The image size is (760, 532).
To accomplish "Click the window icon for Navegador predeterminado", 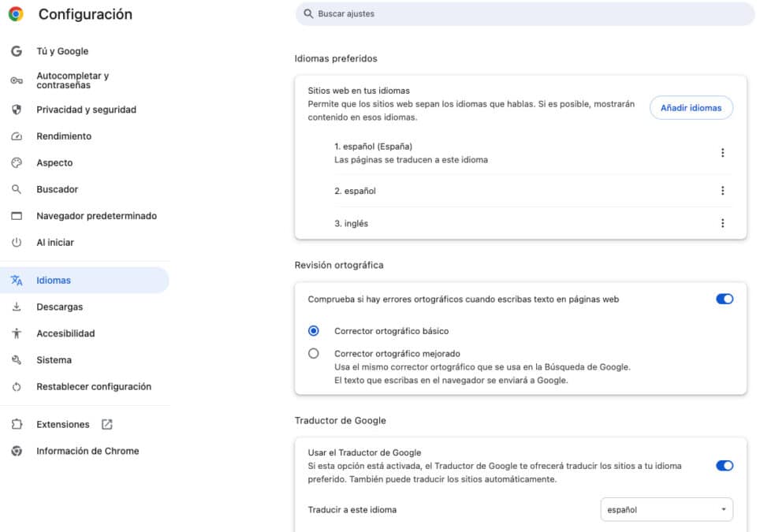I will [x=17, y=216].
